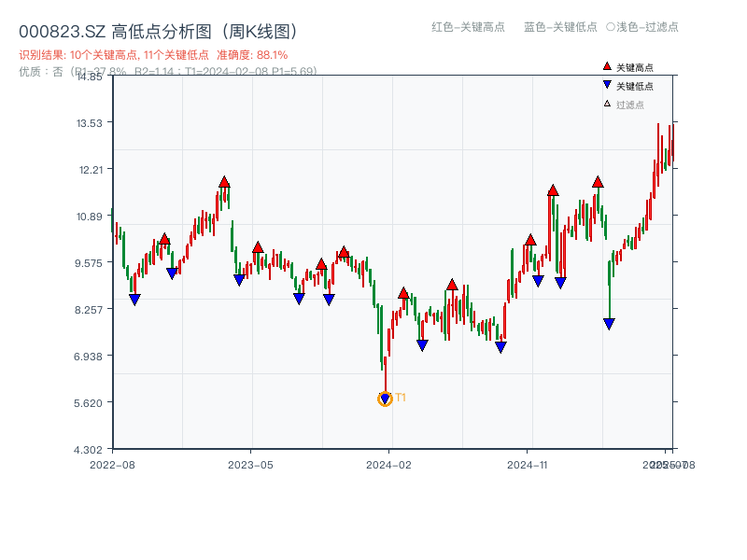Toggle the 浅色-过滤点 circle in header
The height and width of the screenshot is (560, 747).
click(611, 27)
